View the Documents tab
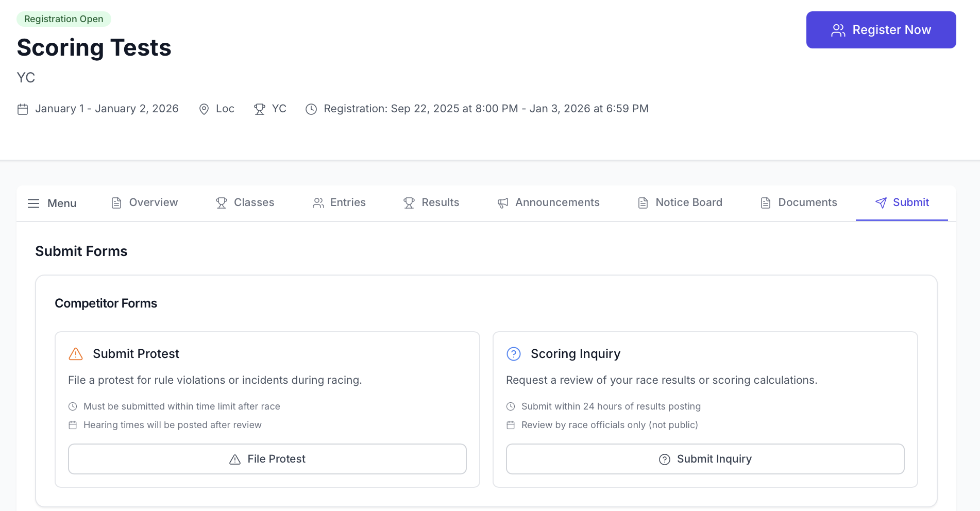This screenshot has width=980, height=511. [798, 202]
